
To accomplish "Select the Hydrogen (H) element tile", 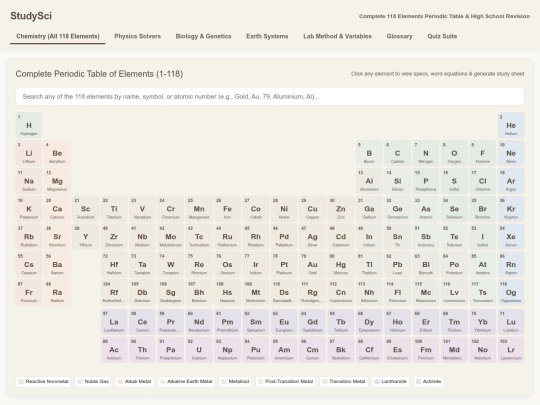I will [29, 125].
